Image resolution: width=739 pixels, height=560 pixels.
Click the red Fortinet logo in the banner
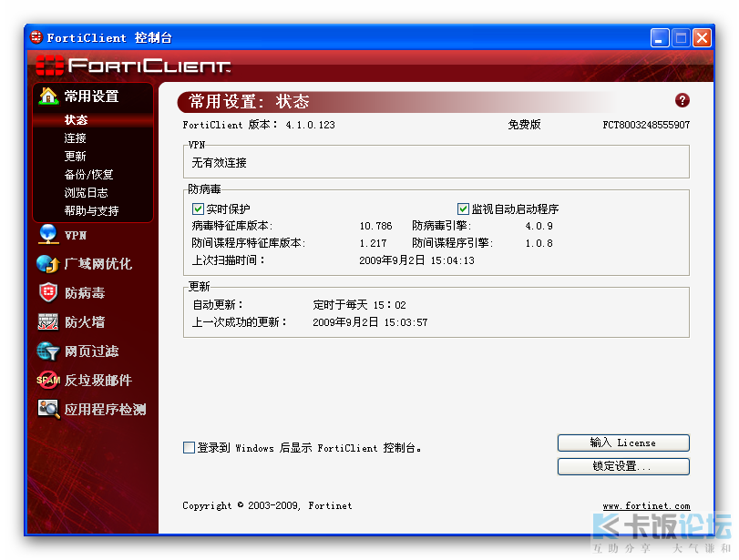coord(49,65)
